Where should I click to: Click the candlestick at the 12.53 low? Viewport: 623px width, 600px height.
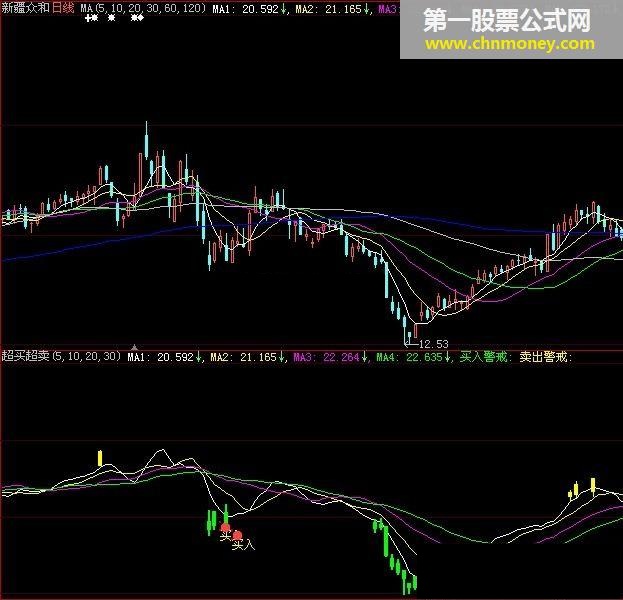(x=405, y=331)
